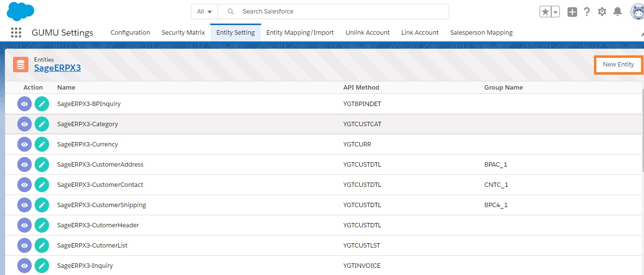Click the YGTCUSTCAT API method value
This screenshot has height=275, width=644.
pos(362,124)
